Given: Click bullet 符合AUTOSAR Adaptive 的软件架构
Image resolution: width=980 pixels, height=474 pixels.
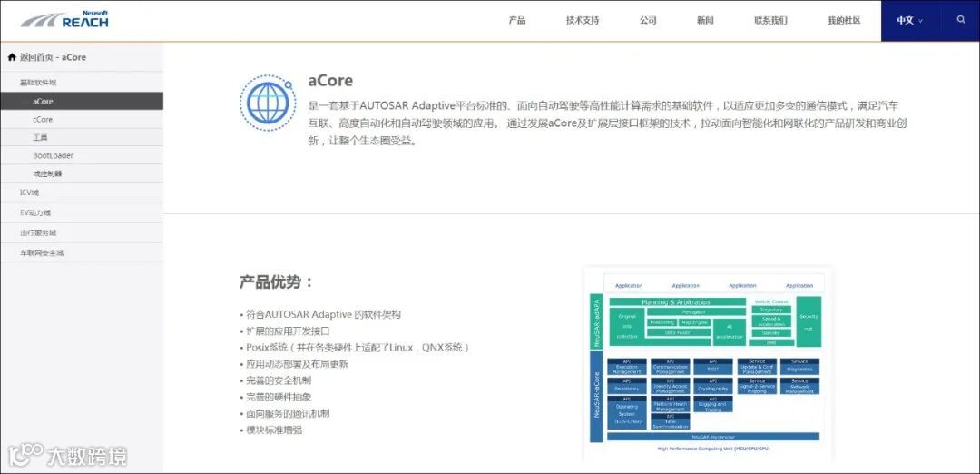Looking at the screenshot, I should pyautogui.click(x=320, y=314).
